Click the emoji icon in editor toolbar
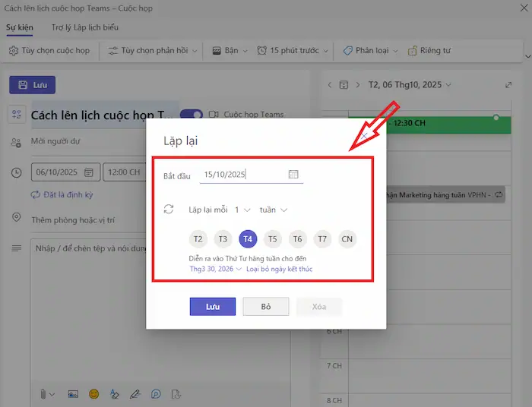Viewport: 532px width, 407px height. point(93,394)
